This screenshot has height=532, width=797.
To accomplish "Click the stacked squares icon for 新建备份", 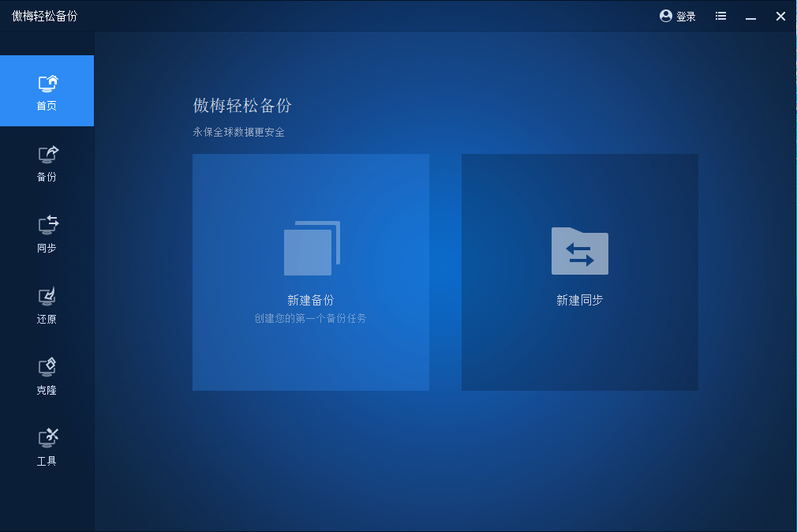I will [x=312, y=248].
